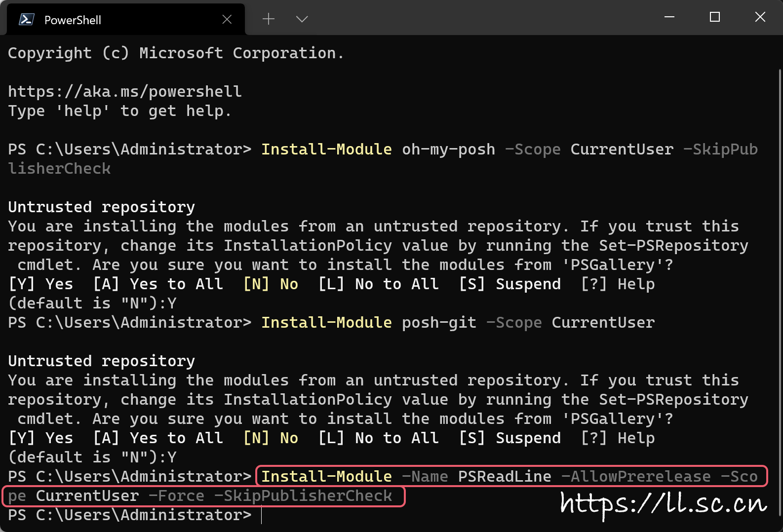Click the PSReadLine module name
This screenshot has width=783, height=532.
coord(505,477)
